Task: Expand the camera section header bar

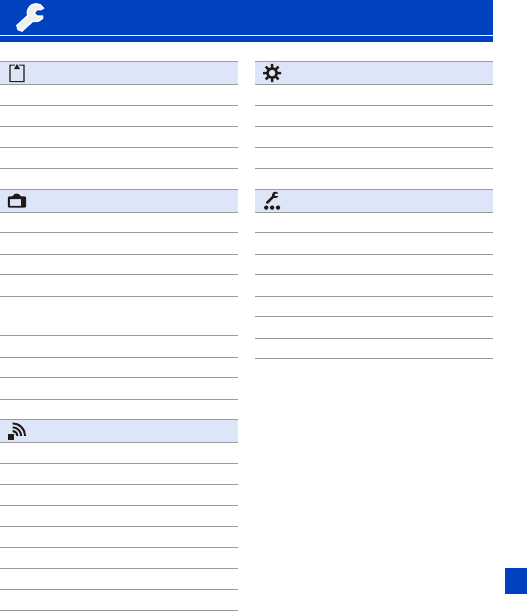Action: click(119, 201)
